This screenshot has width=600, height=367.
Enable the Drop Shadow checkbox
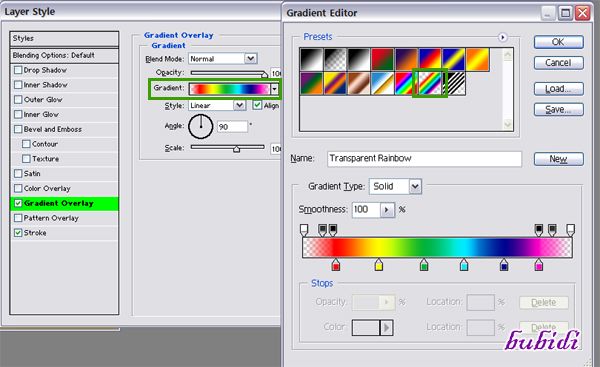(x=18, y=70)
